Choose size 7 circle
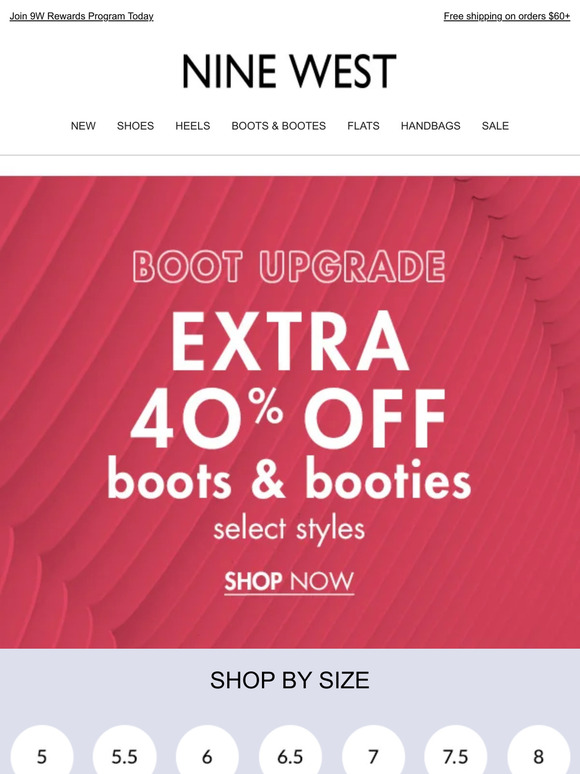 [373, 752]
